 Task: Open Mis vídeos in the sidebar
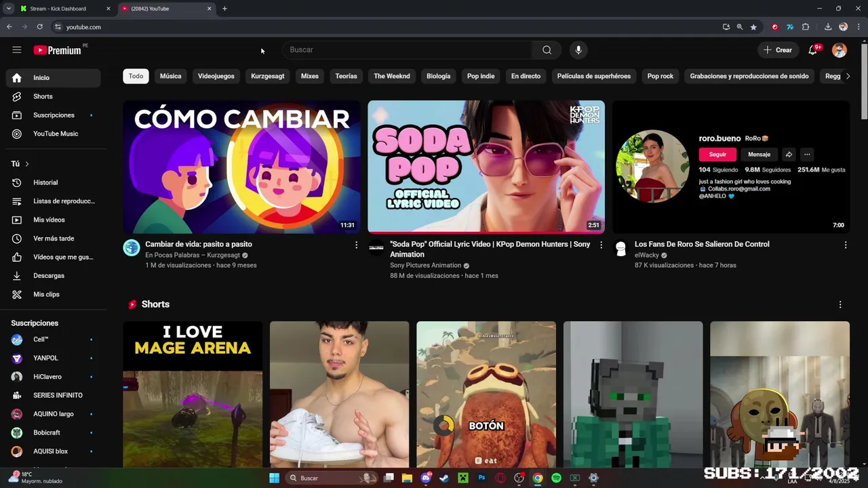[53, 220]
